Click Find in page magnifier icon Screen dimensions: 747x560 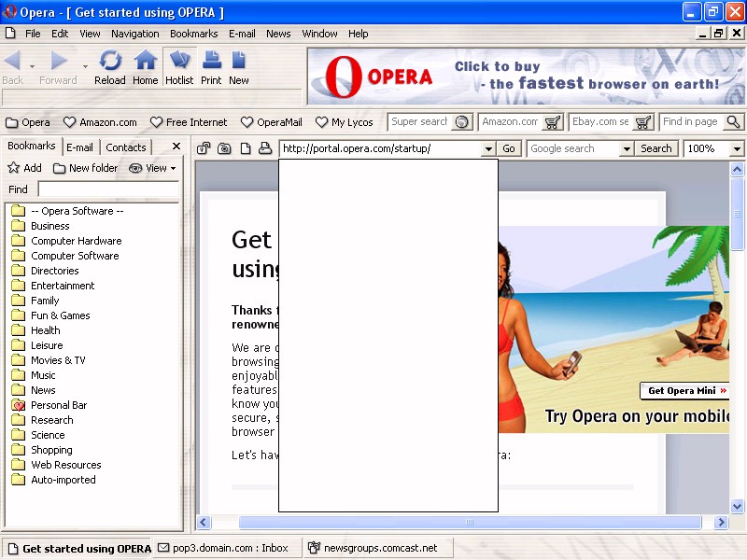pos(733,122)
